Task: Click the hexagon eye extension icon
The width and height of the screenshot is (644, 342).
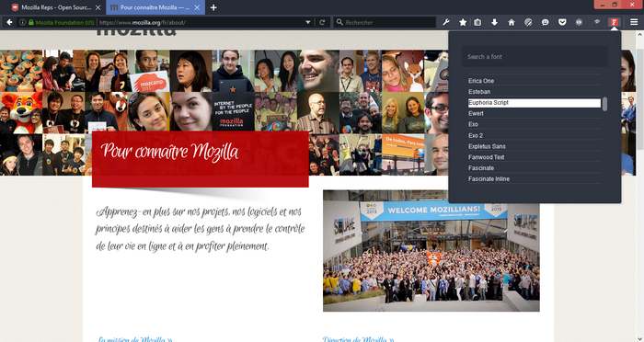Action: pyautogui.click(x=579, y=22)
